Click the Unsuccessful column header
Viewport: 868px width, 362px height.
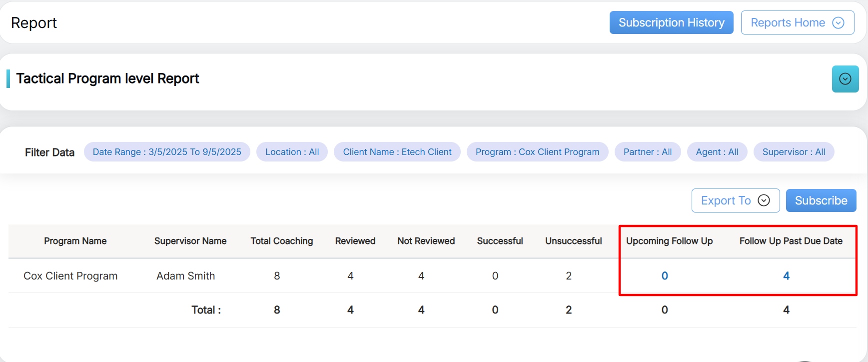pyautogui.click(x=573, y=241)
